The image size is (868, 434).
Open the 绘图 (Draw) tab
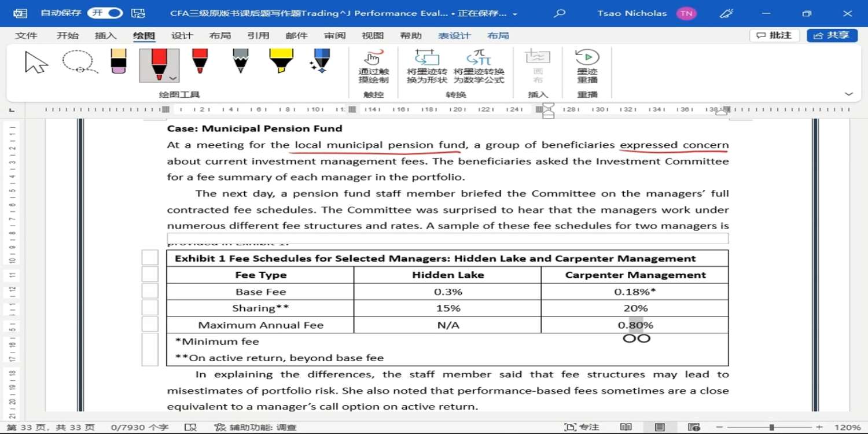coord(144,36)
